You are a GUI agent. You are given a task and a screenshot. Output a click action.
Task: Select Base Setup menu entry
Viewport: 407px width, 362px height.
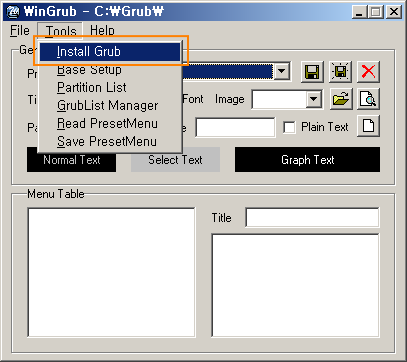pos(110,70)
